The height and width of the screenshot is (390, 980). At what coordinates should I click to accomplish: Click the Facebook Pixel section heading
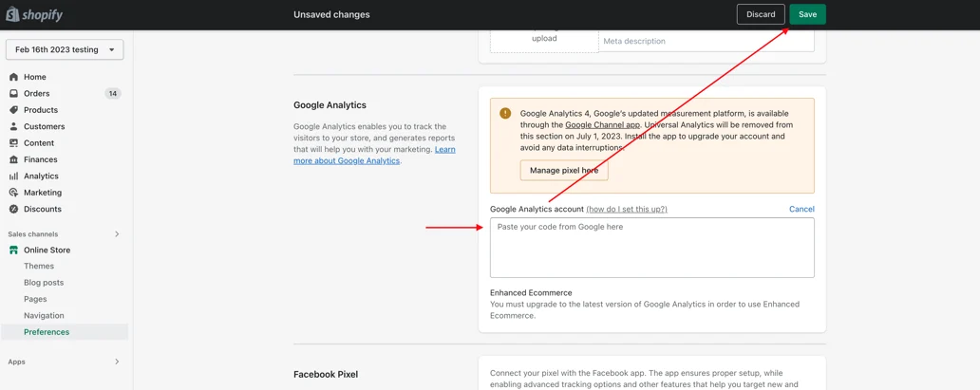point(326,375)
